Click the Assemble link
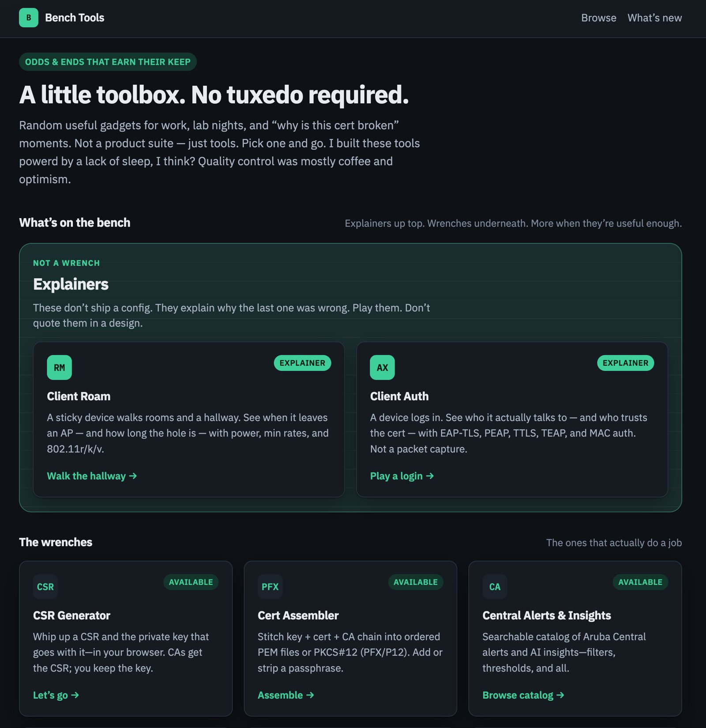This screenshot has width=706, height=728. 286,695
